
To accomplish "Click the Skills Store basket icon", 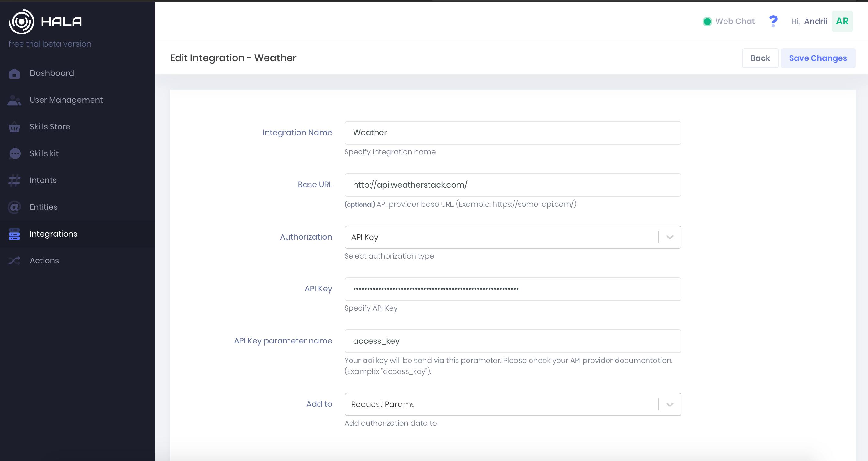I will (x=14, y=127).
